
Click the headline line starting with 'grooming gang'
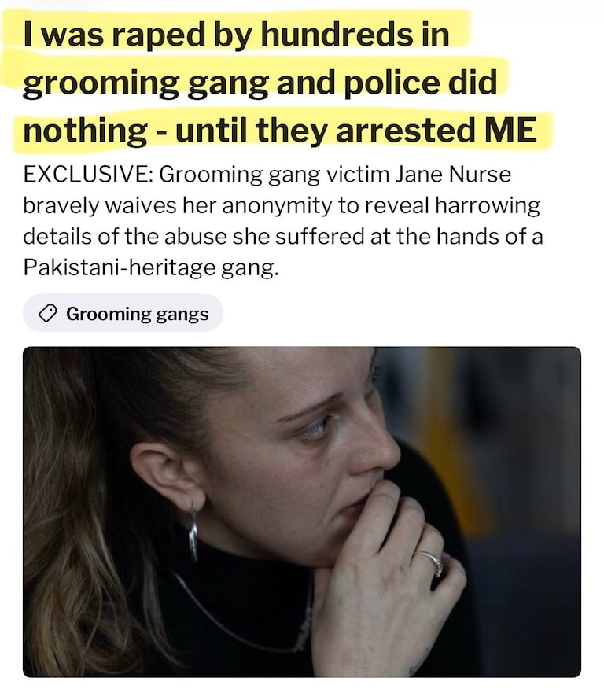[x=260, y=83]
